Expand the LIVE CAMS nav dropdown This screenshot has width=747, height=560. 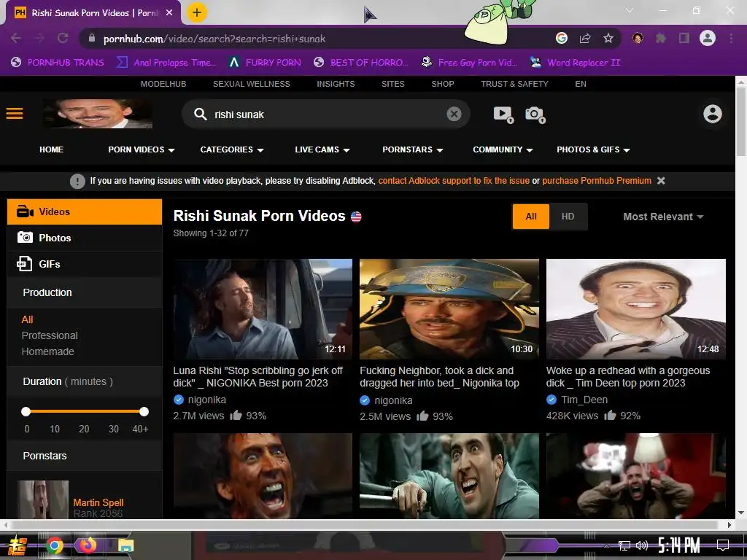pyautogui.click(x=322, y=149)
